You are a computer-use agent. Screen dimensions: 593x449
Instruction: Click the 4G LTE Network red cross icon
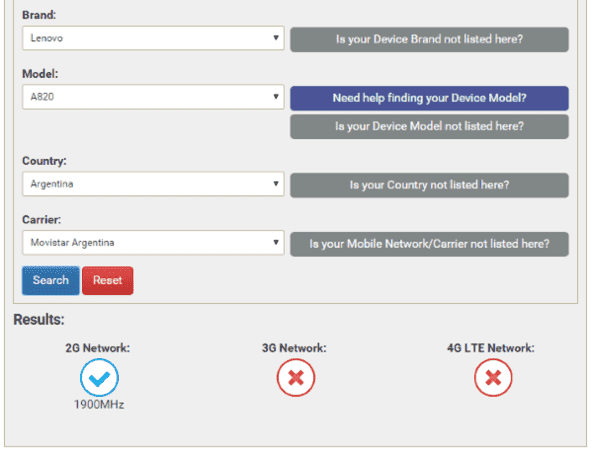point(493,378)
